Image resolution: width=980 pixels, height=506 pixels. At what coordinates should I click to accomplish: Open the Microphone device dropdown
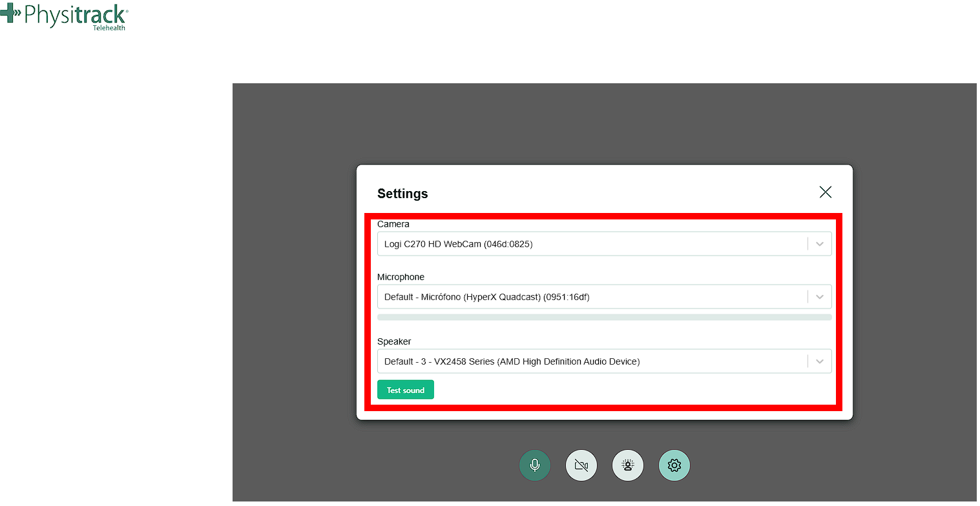[x=605, y=297]
